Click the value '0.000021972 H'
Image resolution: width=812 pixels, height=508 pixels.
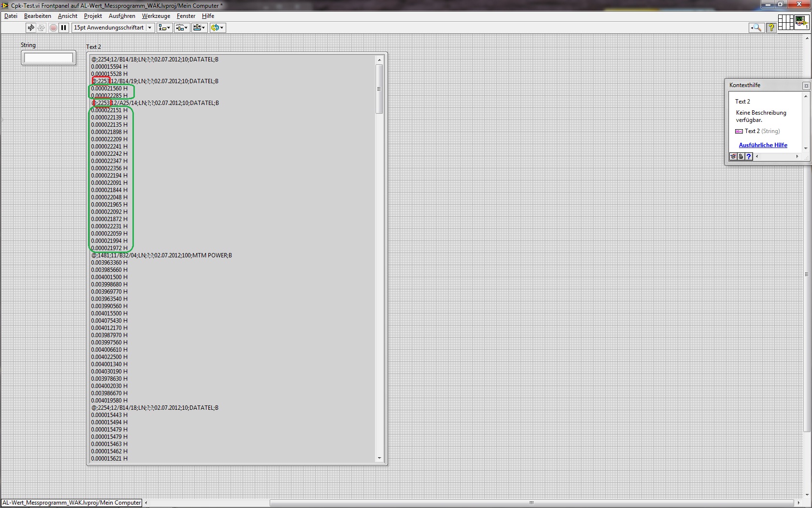click(109, 248)
